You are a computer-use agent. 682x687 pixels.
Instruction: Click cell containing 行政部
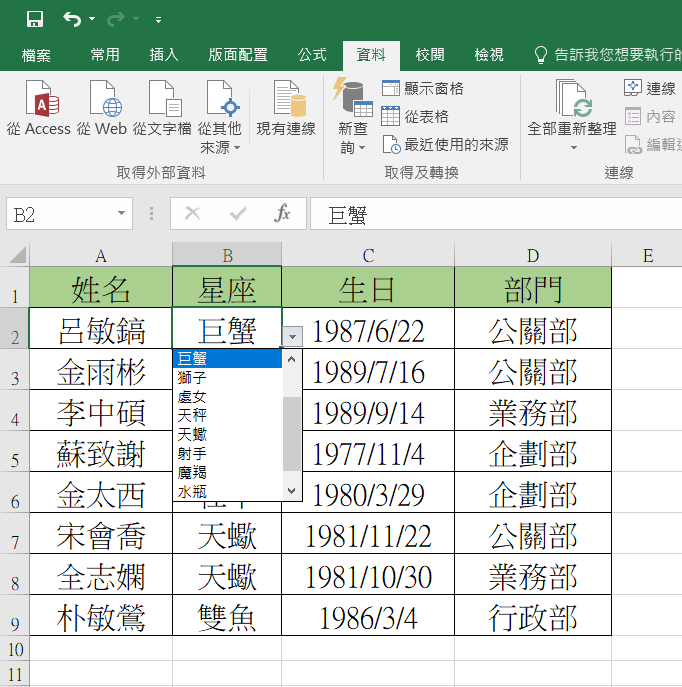tap(533, 615)
